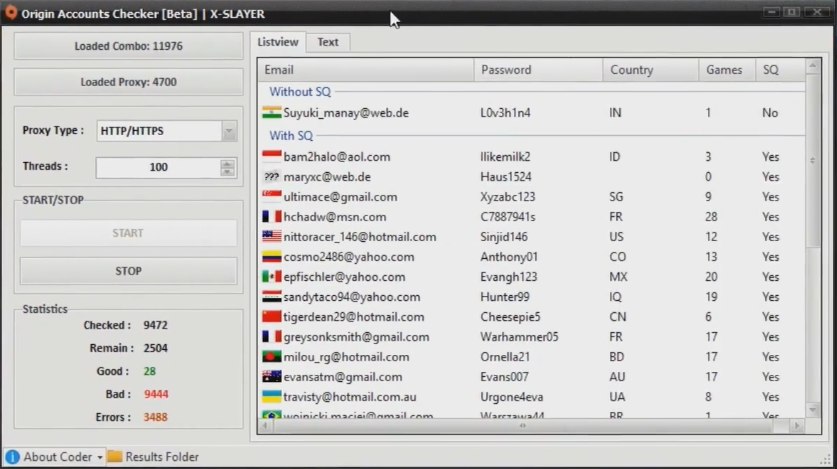
Task: Click the unknown-country ??? icon beside maryxc@web.de
Action: 272,177
